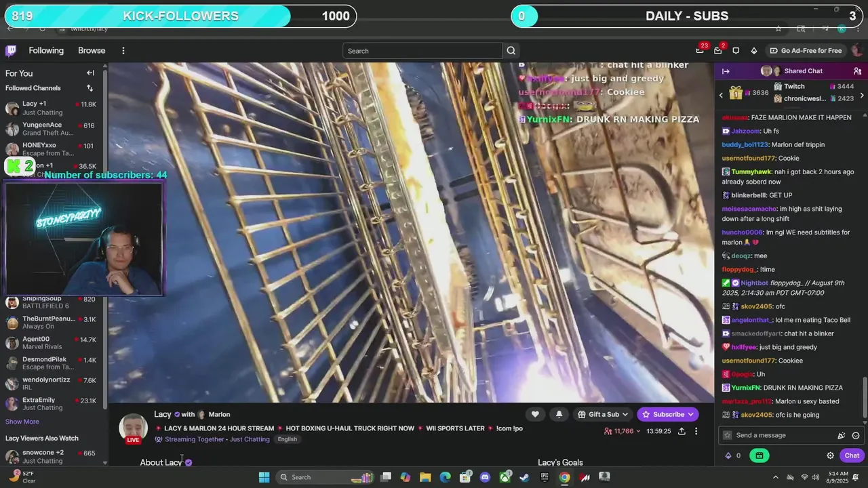Click Streaming Together link

coord(195,439)
